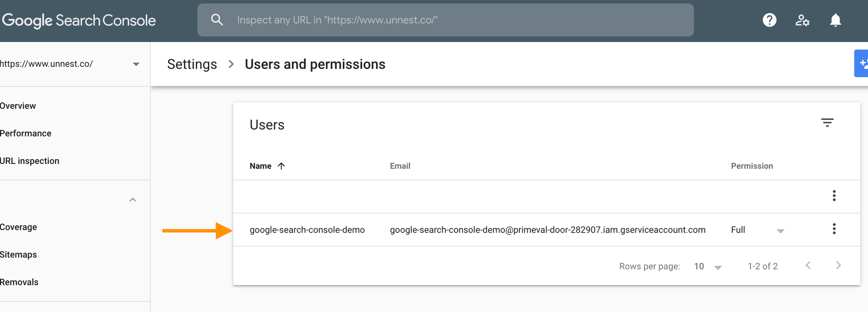Collapse the sidebar Index section
Image resolution: width=868 pixels, height=312 pixels.
pyautogui.click(x=133, y=200)
